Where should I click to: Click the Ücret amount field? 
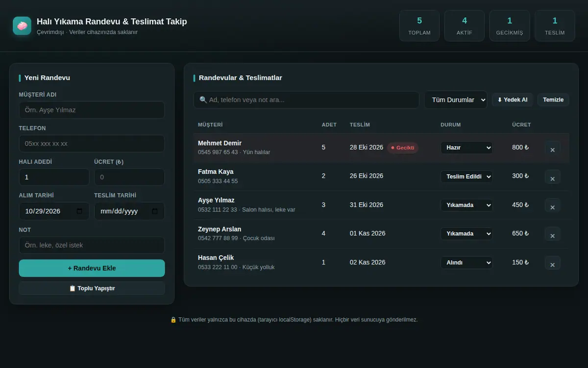click(129, 177)
